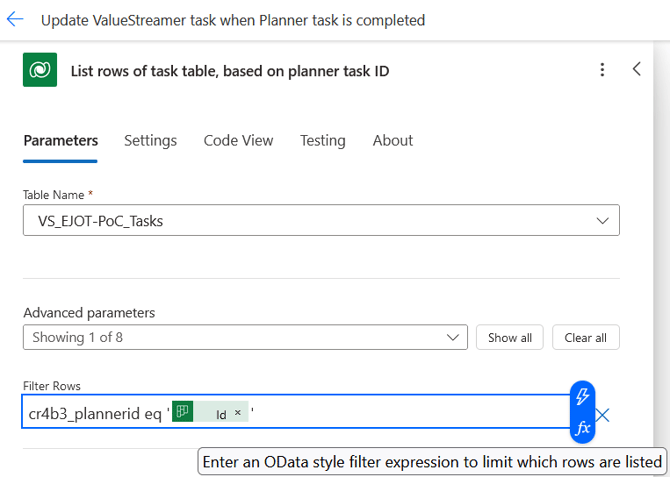
Task: Click the green Dataverse connector icon
Action: click(40, 70)
